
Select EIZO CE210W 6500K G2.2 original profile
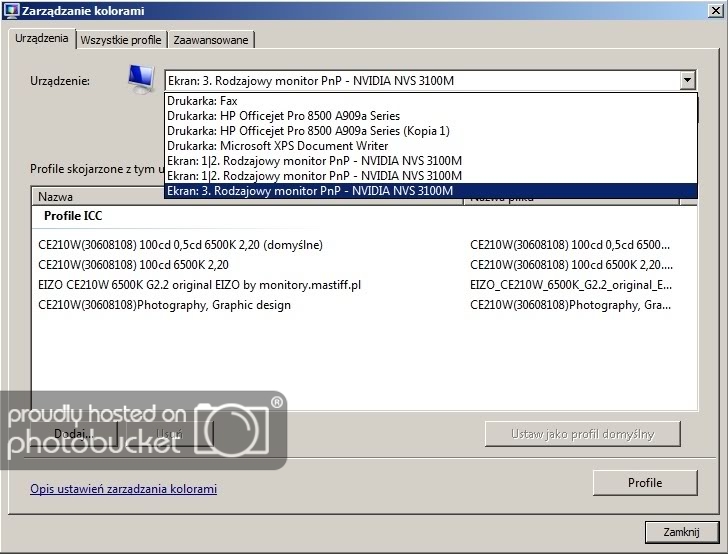tap(199, 285)
